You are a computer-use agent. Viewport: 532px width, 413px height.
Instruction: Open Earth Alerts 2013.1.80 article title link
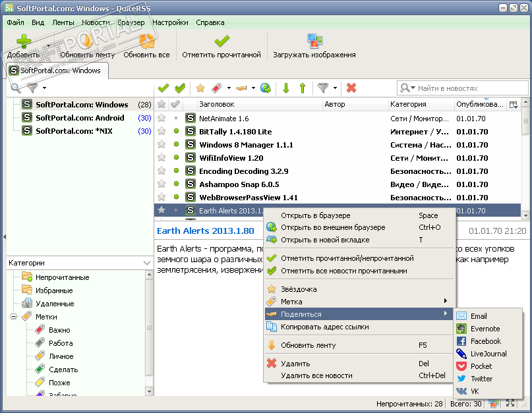[x=205, y=231]
